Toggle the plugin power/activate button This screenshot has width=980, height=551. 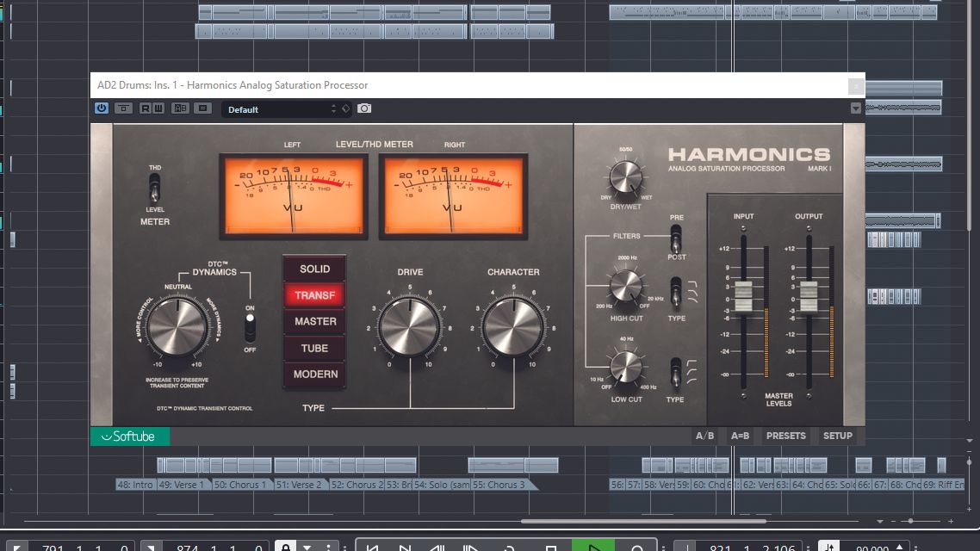[102, 108]
